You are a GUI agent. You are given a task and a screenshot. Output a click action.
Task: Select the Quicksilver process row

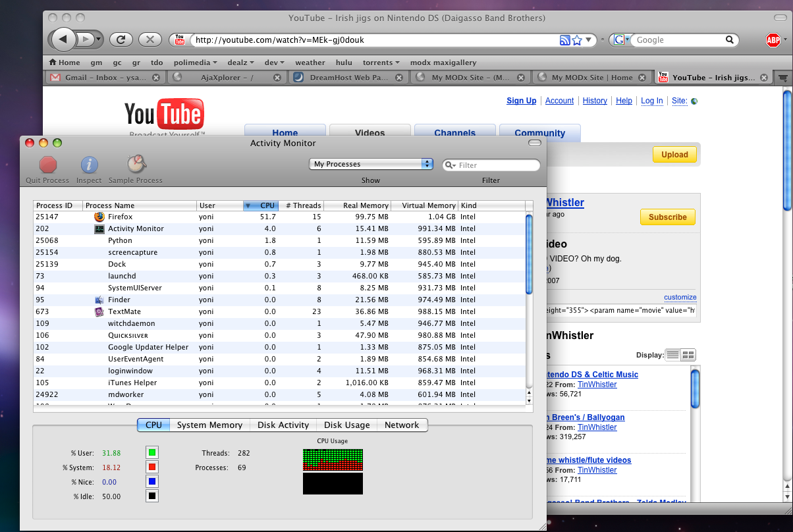[279, 335]
